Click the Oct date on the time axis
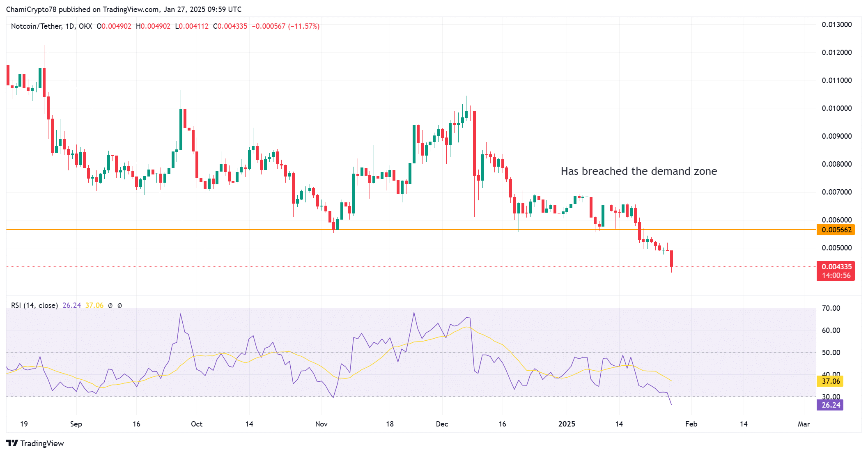Image resolution: width=868 pixels, height=454 pixels. click(x=197, y=424)
